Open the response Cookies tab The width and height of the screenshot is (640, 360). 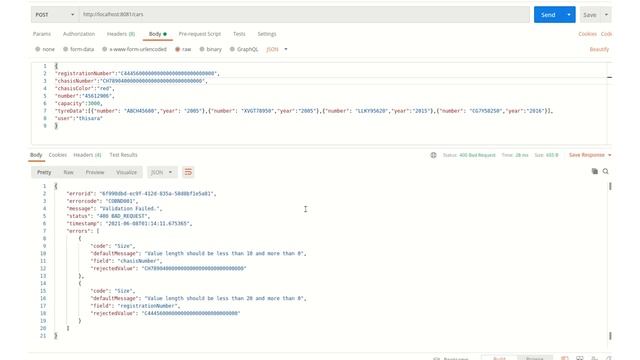(x=58, y=155)
